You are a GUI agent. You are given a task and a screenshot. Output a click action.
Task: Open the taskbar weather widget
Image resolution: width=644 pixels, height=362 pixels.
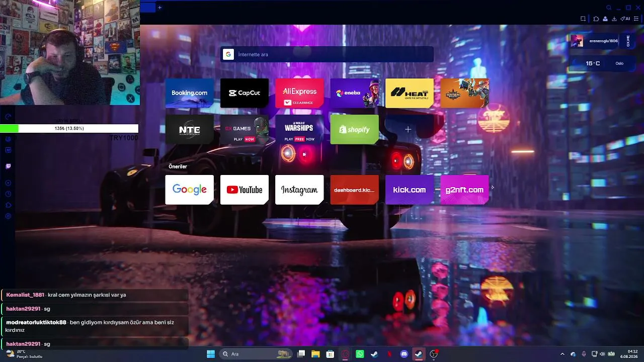[24, 354]
